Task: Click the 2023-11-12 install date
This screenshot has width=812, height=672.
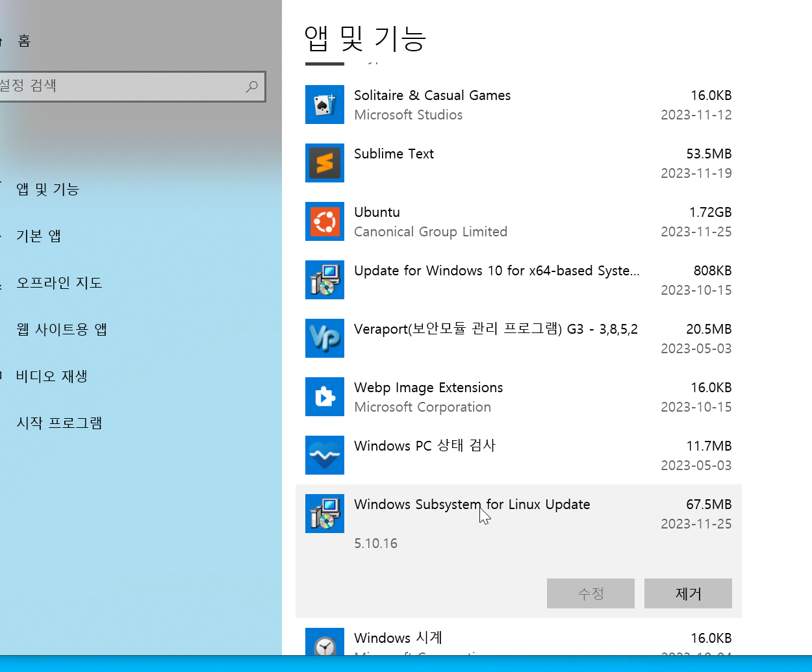Action: tap(696, 115)
